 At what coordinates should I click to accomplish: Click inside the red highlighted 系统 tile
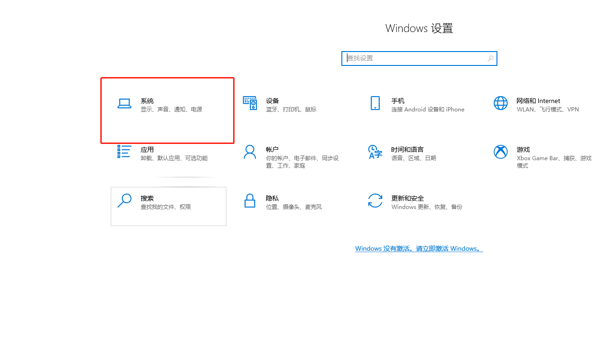(167, 110)
